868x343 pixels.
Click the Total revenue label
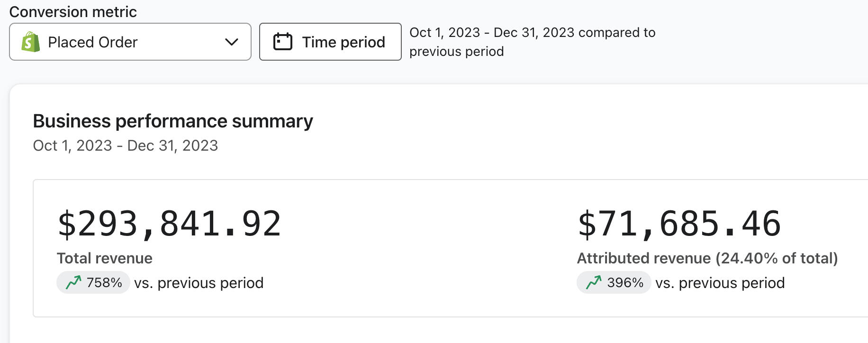[105, 258]
